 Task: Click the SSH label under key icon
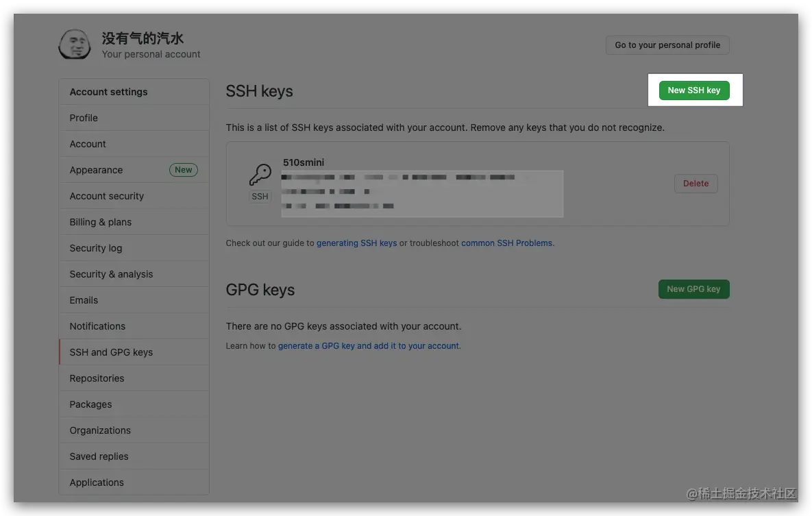(x=260, y=197)
